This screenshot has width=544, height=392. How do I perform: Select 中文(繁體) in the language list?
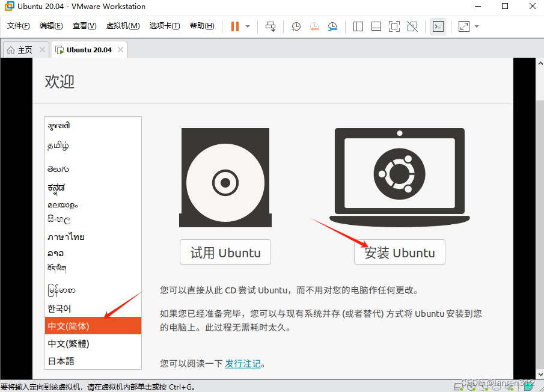click(93, 343)
